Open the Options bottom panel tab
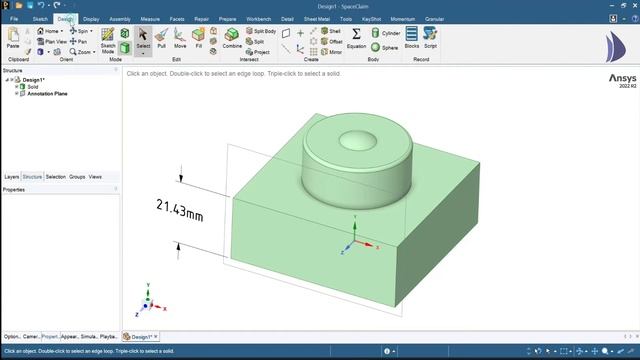The height and width of the screenshot is (360, 640). (12, 337)
